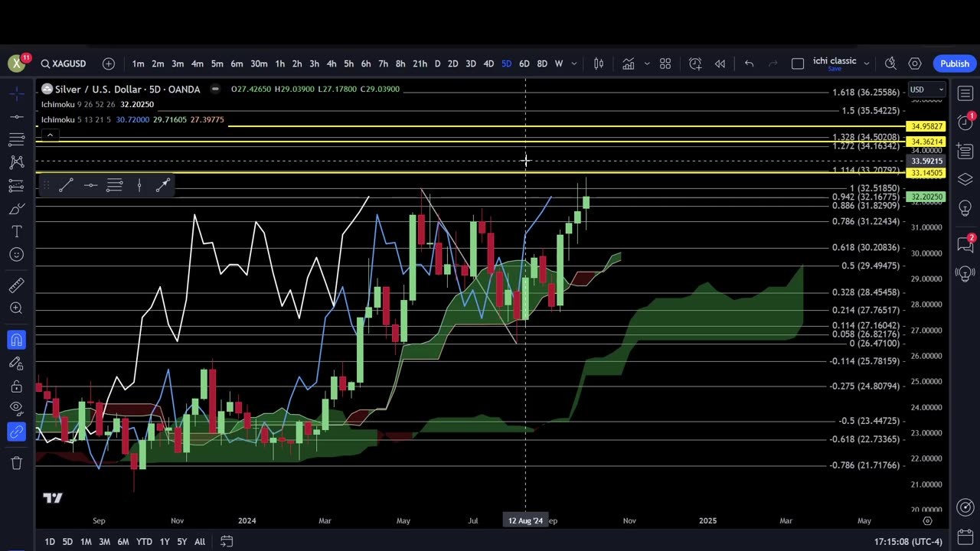The height and width of the screenshot is (551, 980).
Task: Open the Indicators dialog
Action: pyautogui.click(x=629, y=64)
